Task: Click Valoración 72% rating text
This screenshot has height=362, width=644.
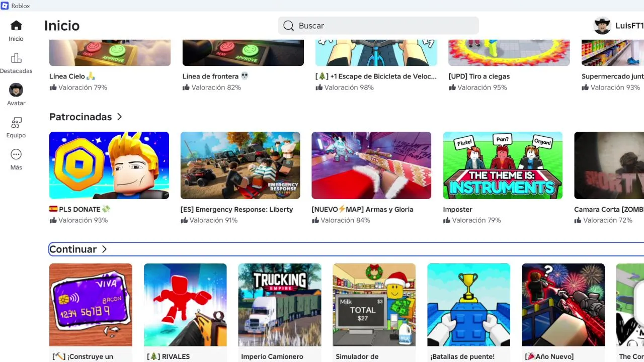Action: tap(608, 220)
